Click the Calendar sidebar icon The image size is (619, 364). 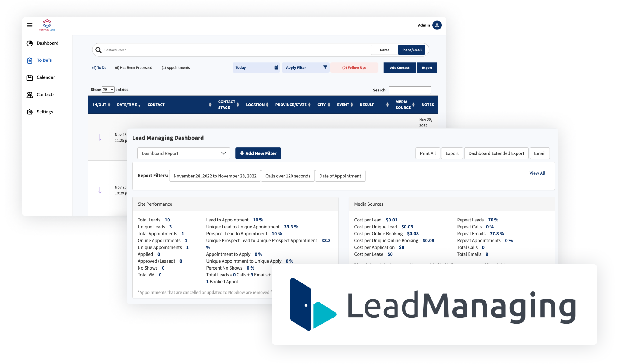[x=29, y=78]
